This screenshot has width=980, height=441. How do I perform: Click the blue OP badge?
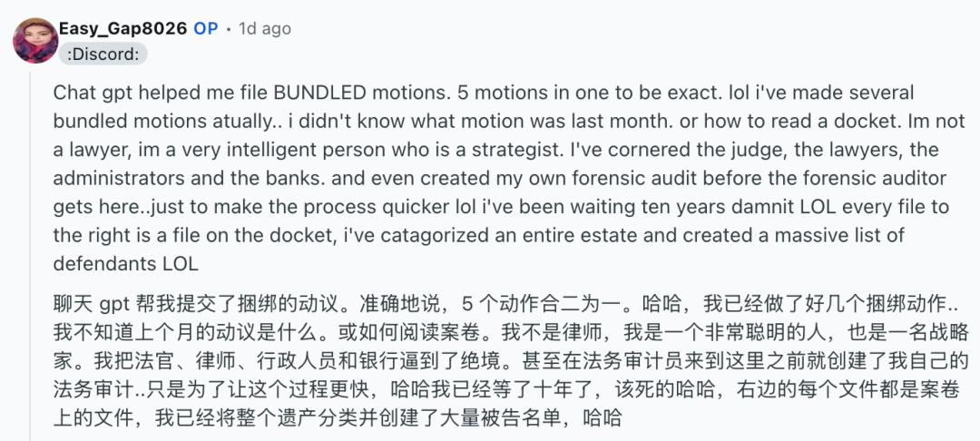pyautogui.click(x=206, y=29)
